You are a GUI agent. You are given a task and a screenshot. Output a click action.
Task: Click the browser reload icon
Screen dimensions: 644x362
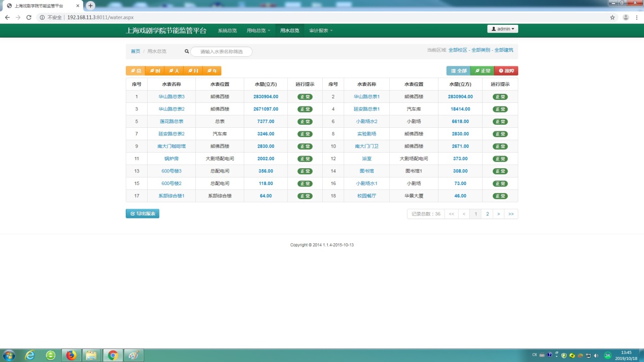tap(29, 17)
